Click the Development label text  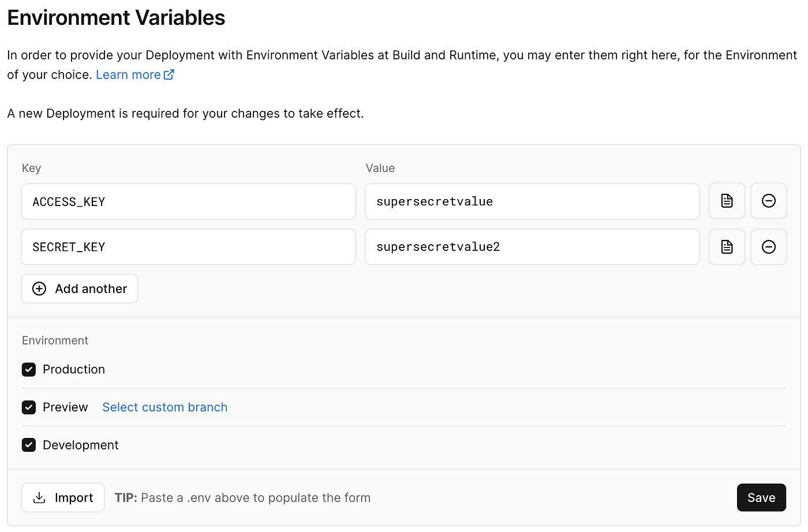pos(81,445)
